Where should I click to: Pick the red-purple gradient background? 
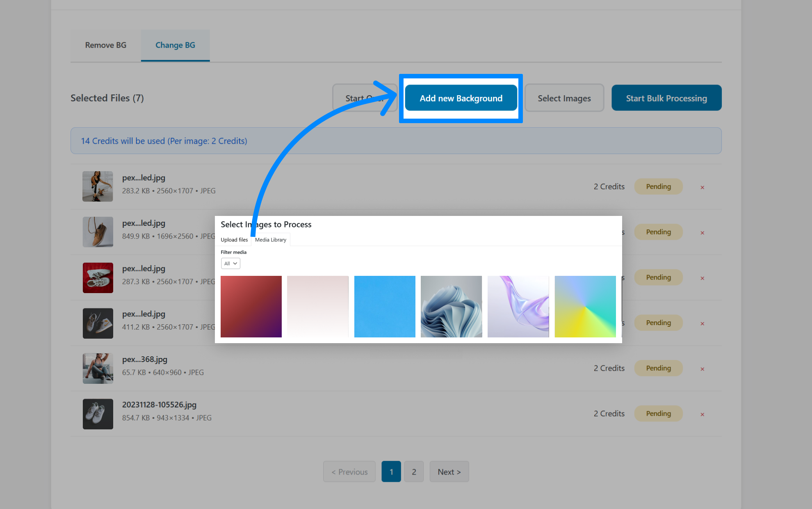pos(251,306)
